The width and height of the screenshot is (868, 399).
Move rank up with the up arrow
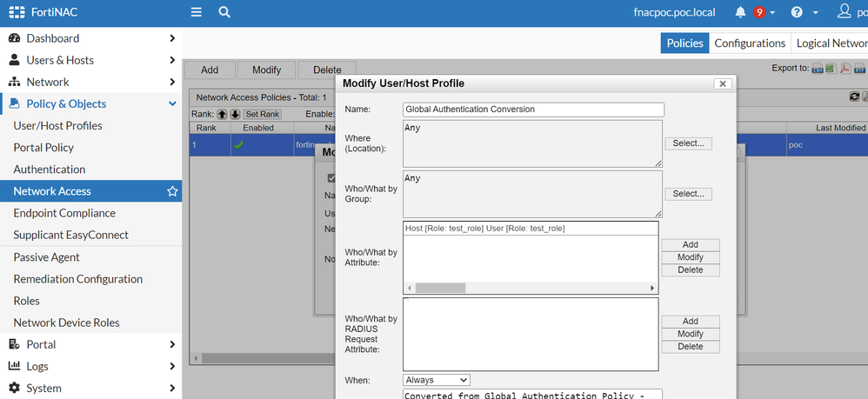[x=222, y=115]
